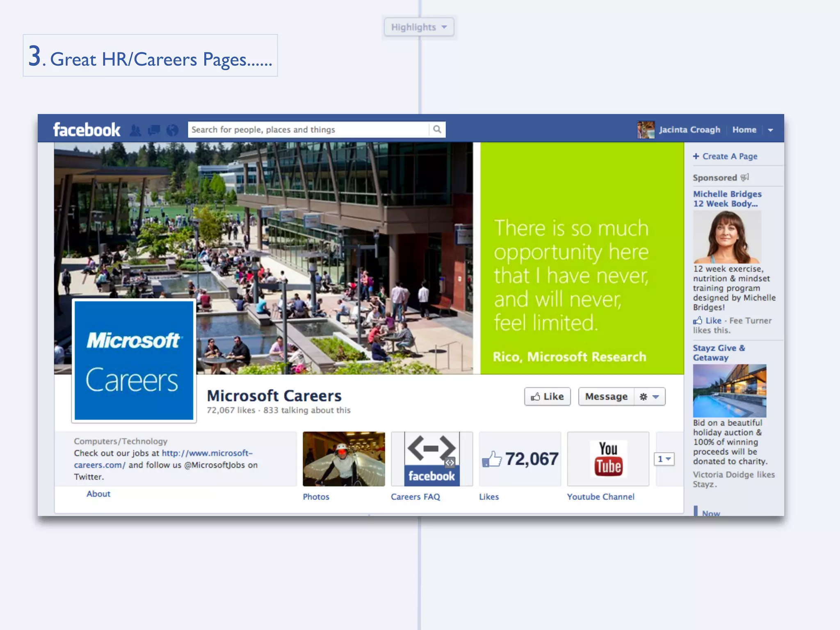Open Jacinta Croagh's profile picture
Image resolution: width=840 pixels, height=630 pixels.
pos(646,130)
